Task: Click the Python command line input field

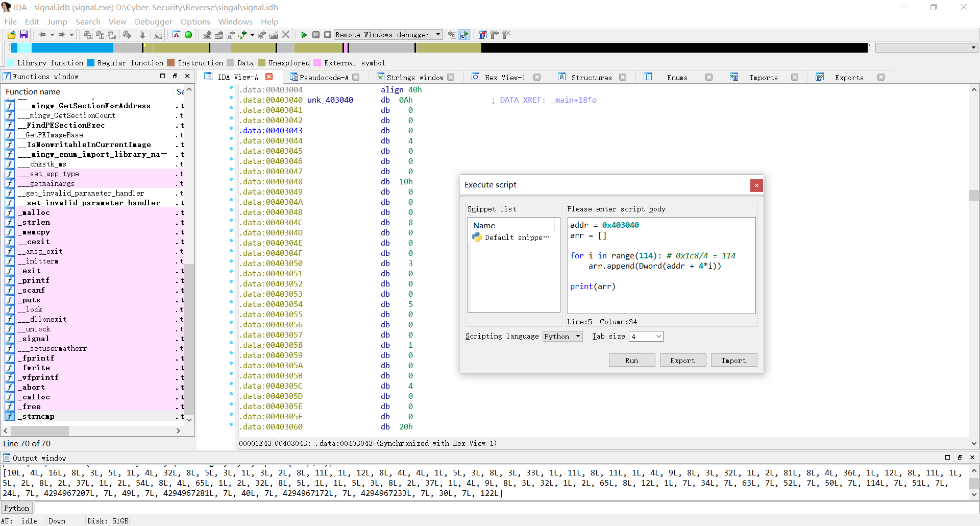Action: (x=507, y=508)
